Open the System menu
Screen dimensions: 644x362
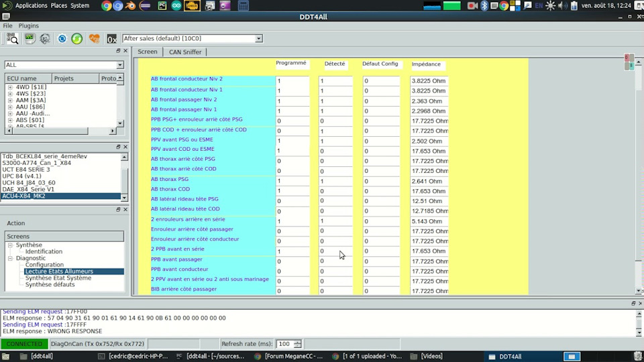[x=80, y=6]
